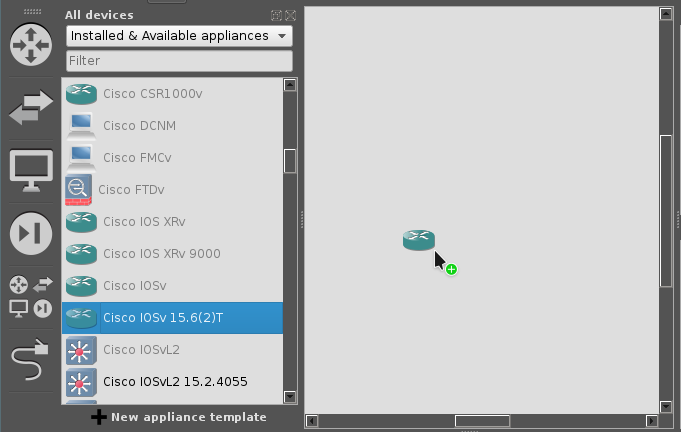Select Cisco IOSvL2 15.2.4055 device
Viewport: 681px width, 432px height.
click(175, 381)
